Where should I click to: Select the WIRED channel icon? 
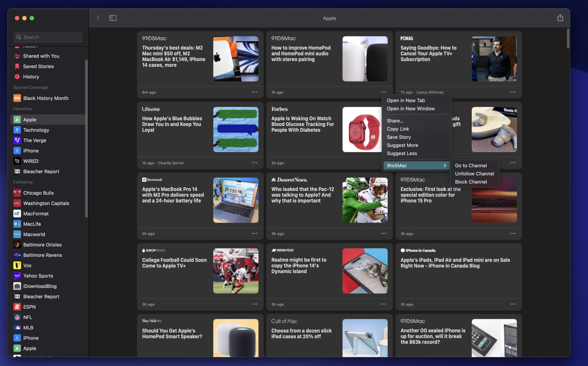tap(17, 161)
